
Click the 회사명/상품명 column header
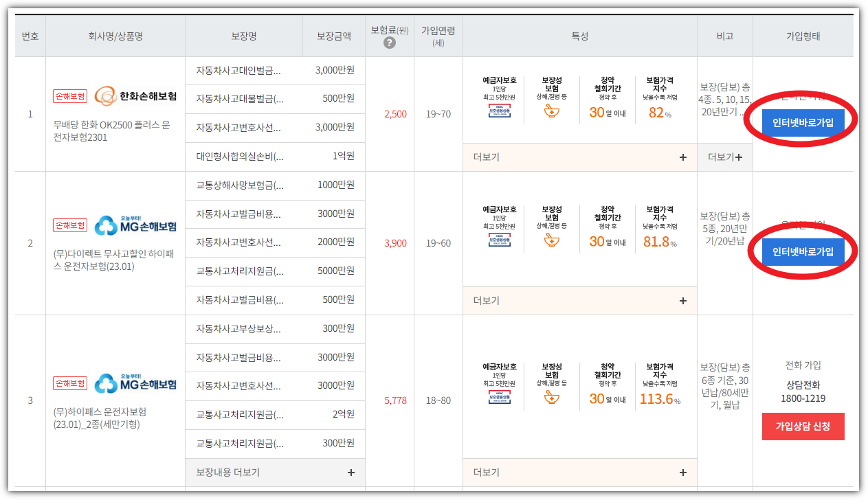point(115,36)
